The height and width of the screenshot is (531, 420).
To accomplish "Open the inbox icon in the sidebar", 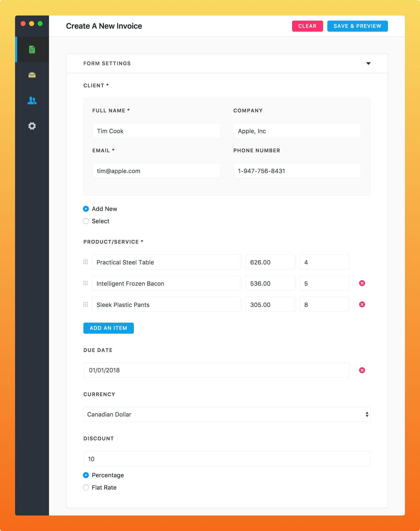I will (32, 75).
